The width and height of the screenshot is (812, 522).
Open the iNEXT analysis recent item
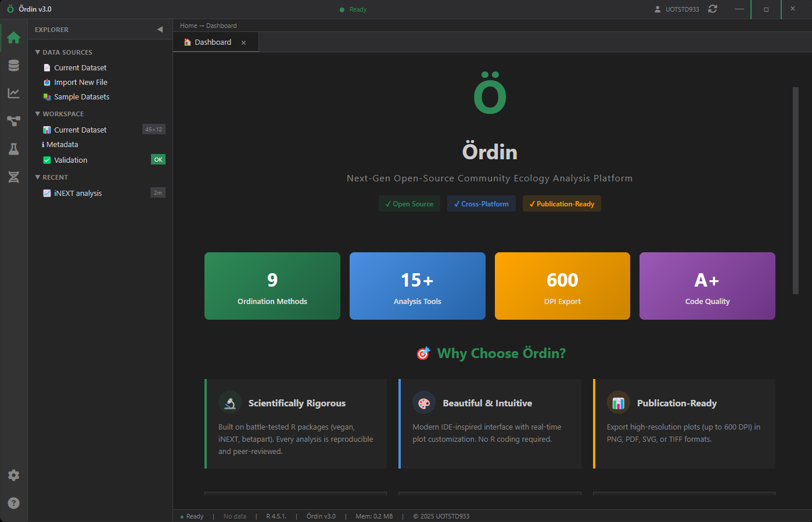pos(77,192)
